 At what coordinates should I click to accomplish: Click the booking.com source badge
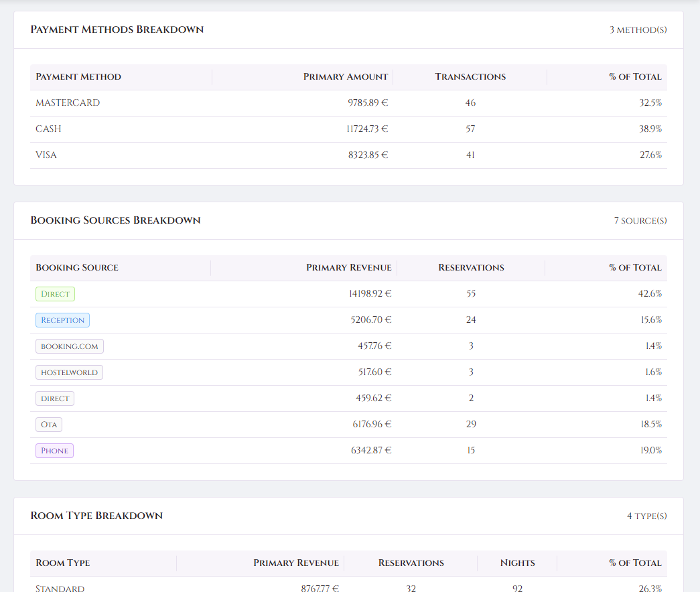[x=69, y=346]
